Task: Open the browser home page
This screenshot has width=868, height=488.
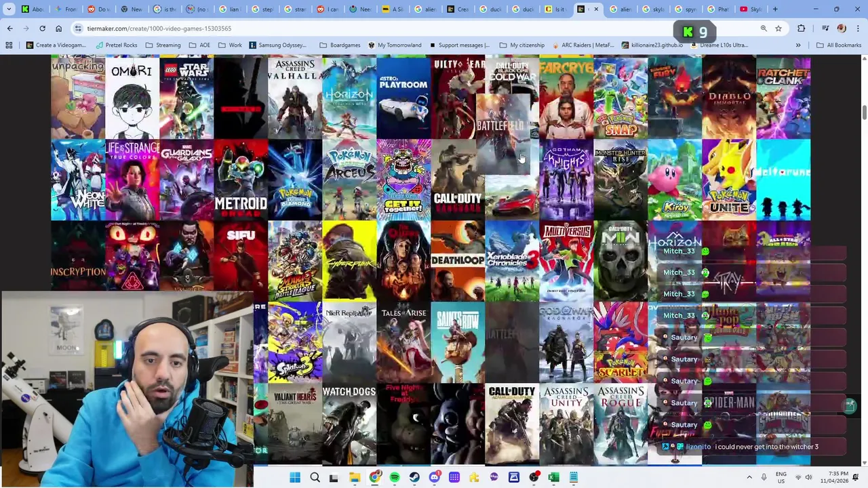Action: tap(58, 28)
